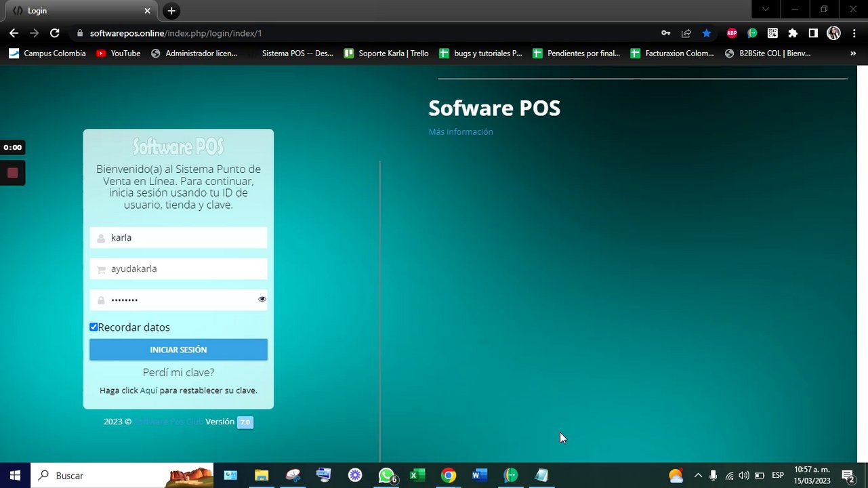Switch to Chrome in the taskbar
Viewport: 868px width, 488px height.
(449, 476)
